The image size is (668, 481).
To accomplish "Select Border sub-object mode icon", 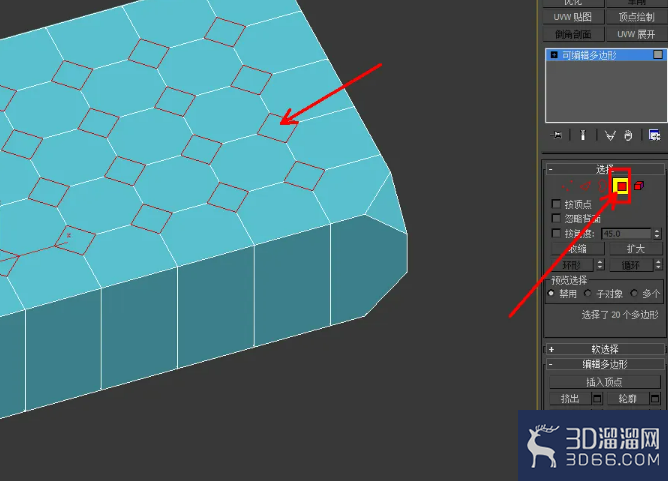I will [x=602, y=186].
